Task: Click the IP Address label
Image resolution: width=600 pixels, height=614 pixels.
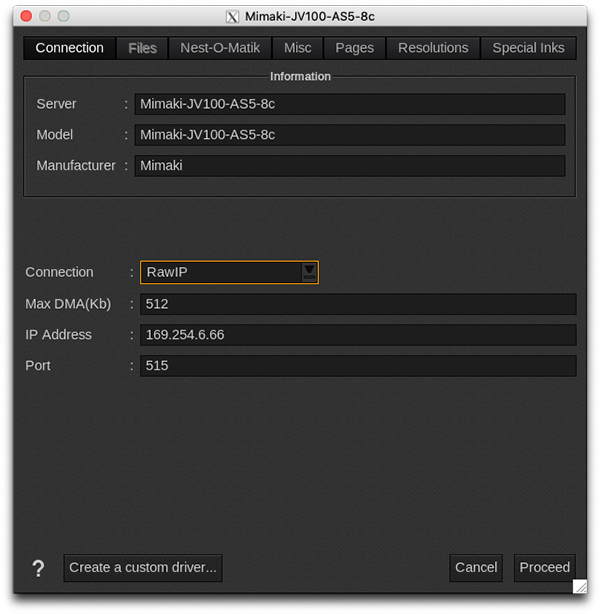Action: point(58,335)
